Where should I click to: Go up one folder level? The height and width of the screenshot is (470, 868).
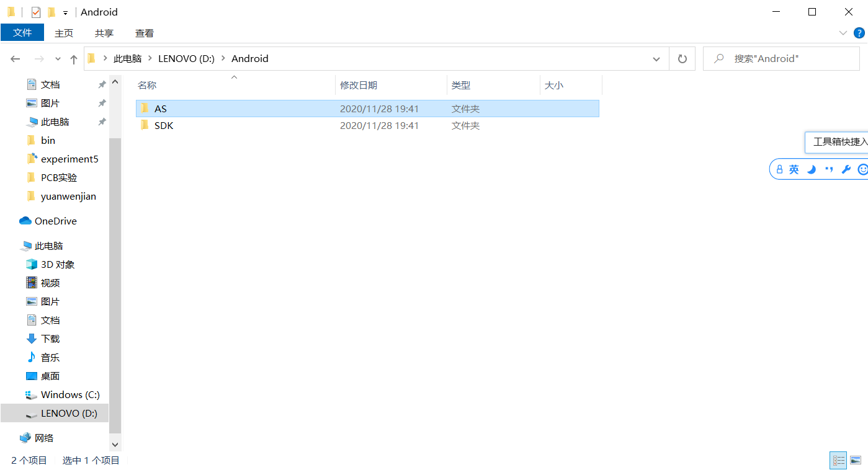(x=74, y=59)
